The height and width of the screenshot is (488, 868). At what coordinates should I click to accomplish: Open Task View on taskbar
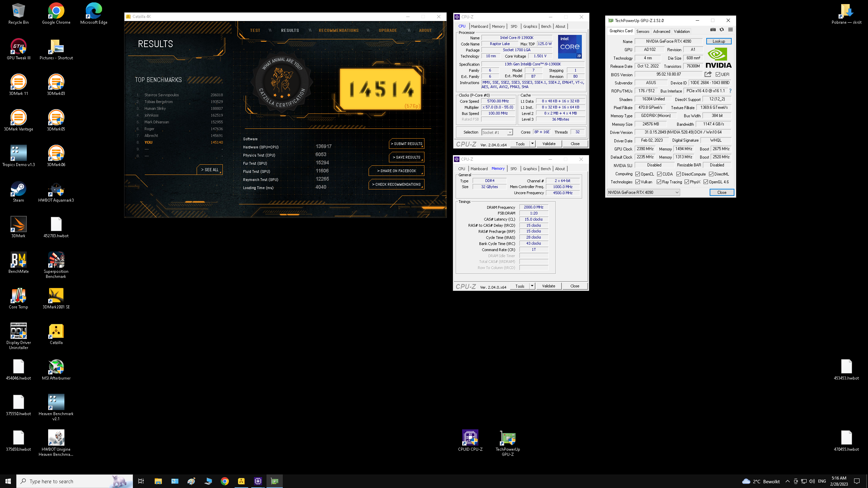point(141,481)
